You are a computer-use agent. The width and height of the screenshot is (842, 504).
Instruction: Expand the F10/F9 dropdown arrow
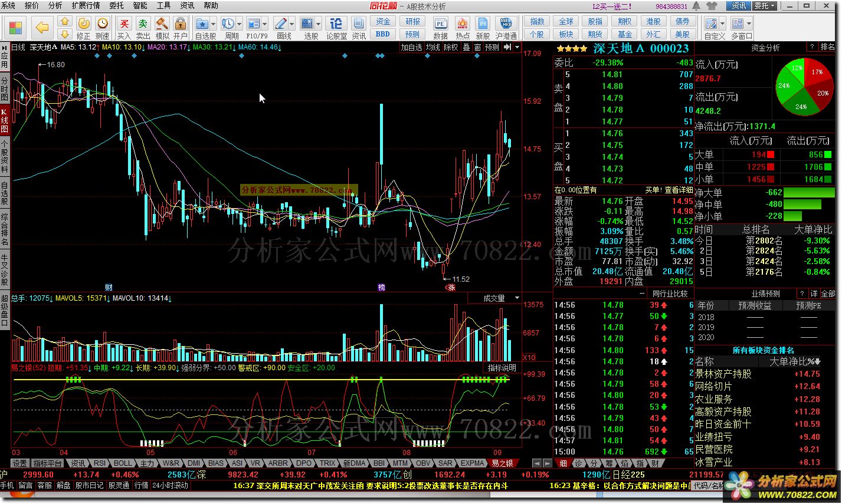[x=265, y=24]
